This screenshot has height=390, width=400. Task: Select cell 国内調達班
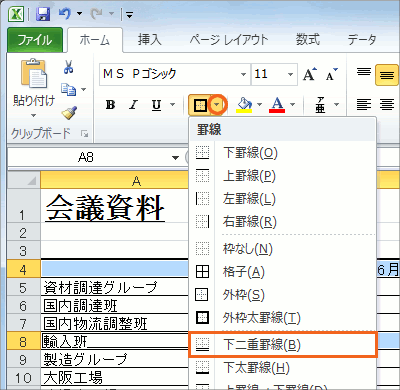[x=114, y=305]
